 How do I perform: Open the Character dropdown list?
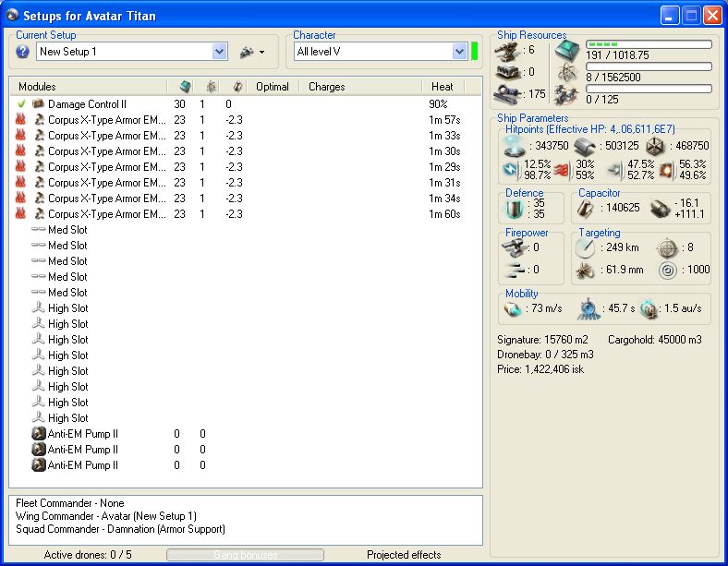459,52
